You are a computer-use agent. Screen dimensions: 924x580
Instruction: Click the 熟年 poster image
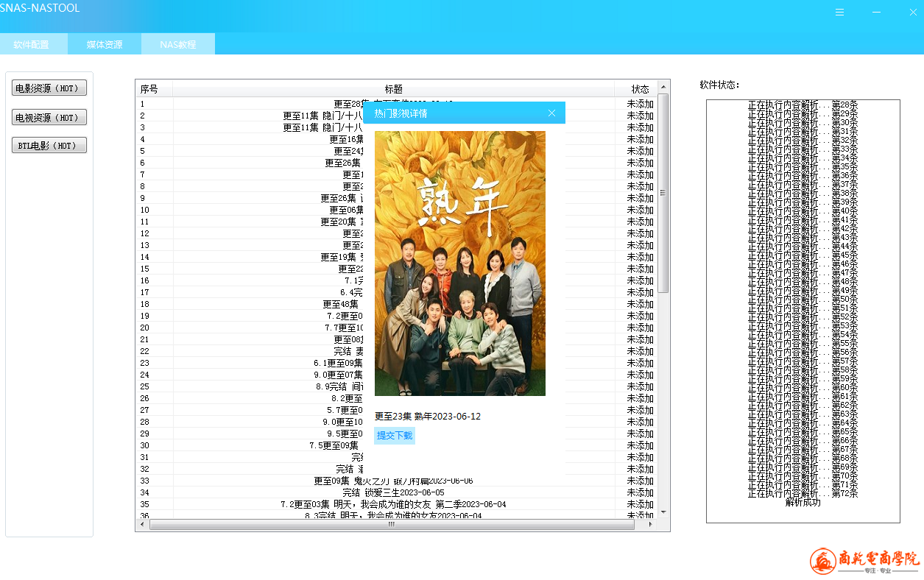(x=460, y=264)
